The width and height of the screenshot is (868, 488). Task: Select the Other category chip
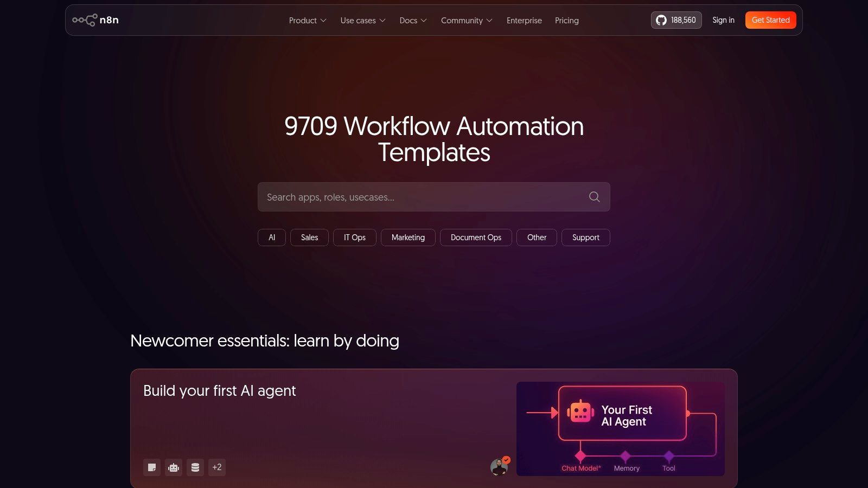537,237
